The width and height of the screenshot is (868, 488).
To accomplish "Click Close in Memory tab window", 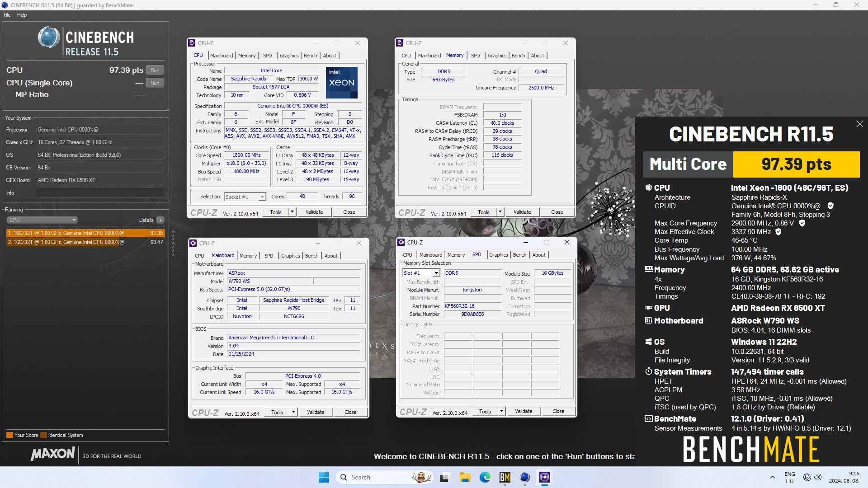I will (557, 212).
